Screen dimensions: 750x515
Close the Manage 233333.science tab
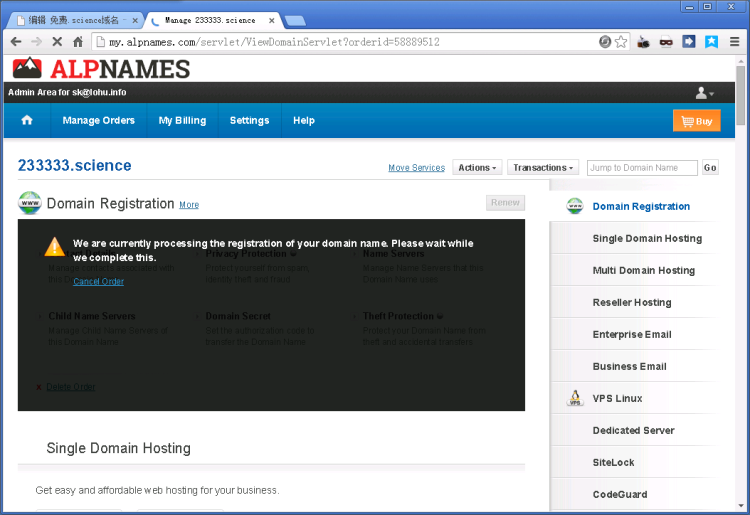point(272,21)
